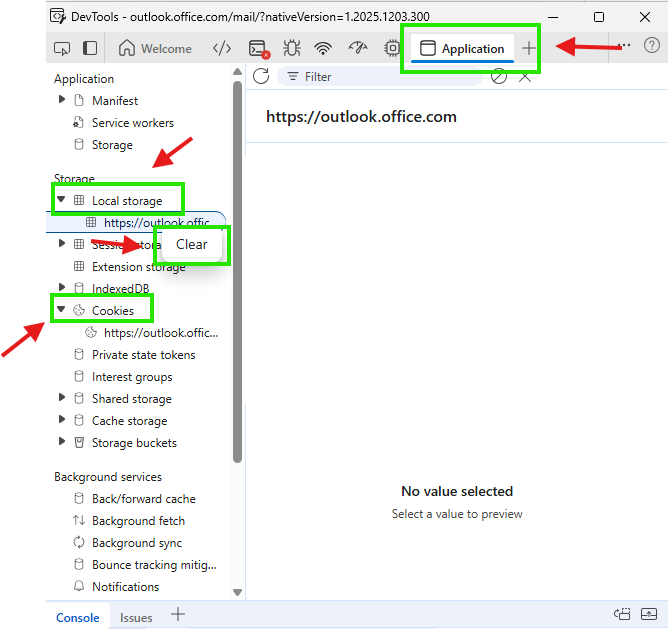The width and height of the screenshot is (669, 632).
Task: Expand the Manifest tree node
Action: click(x=62, y=99)
